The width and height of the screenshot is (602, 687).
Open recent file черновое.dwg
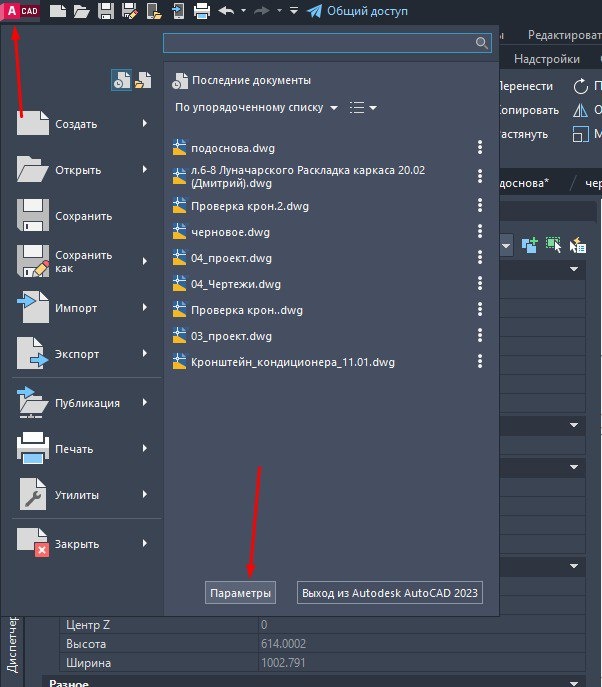(x=230, y=232)
